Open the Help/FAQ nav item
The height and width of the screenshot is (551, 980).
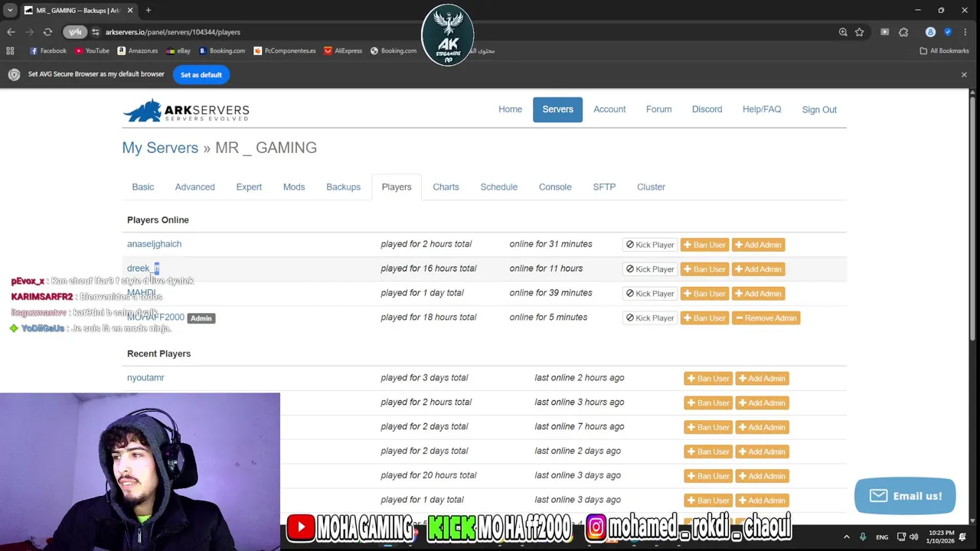[762, 109]
